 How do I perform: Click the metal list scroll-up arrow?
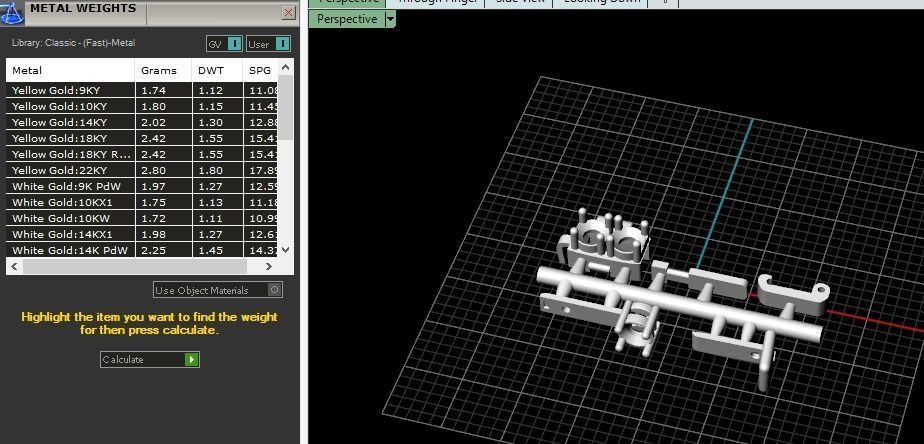click(285, 67)
